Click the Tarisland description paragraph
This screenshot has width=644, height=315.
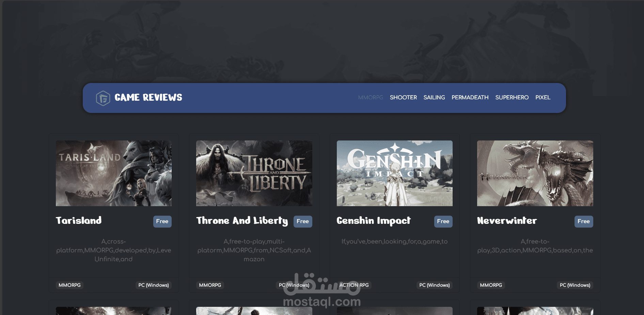[x=114, y=250]
